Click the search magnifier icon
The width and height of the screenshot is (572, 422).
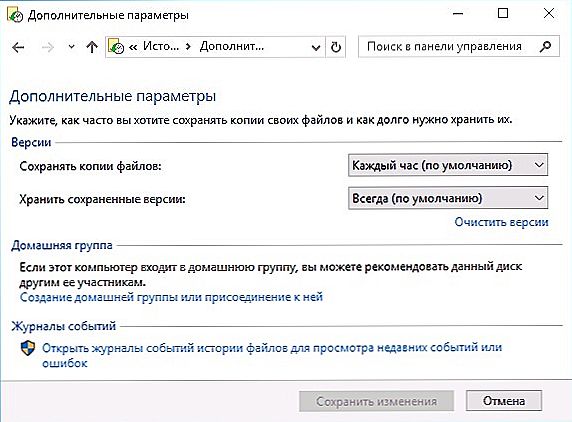pyautogui.click(x=545, y=46)
